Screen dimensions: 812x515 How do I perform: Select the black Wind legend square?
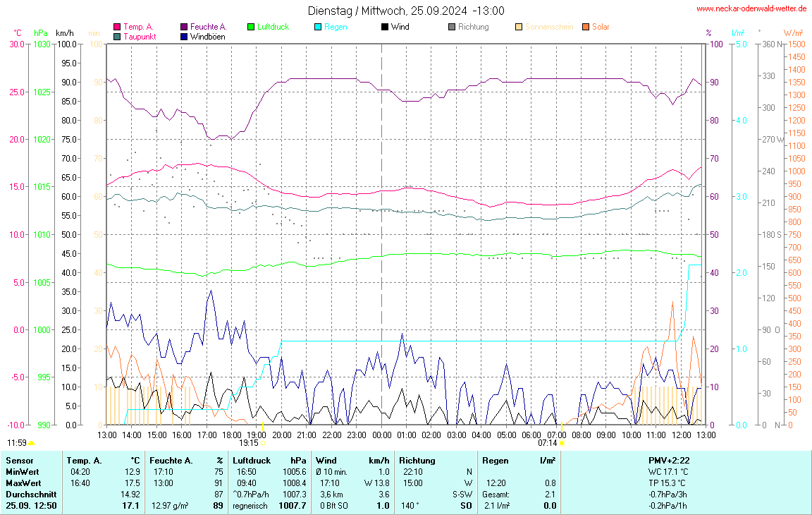tap(385, 28)
